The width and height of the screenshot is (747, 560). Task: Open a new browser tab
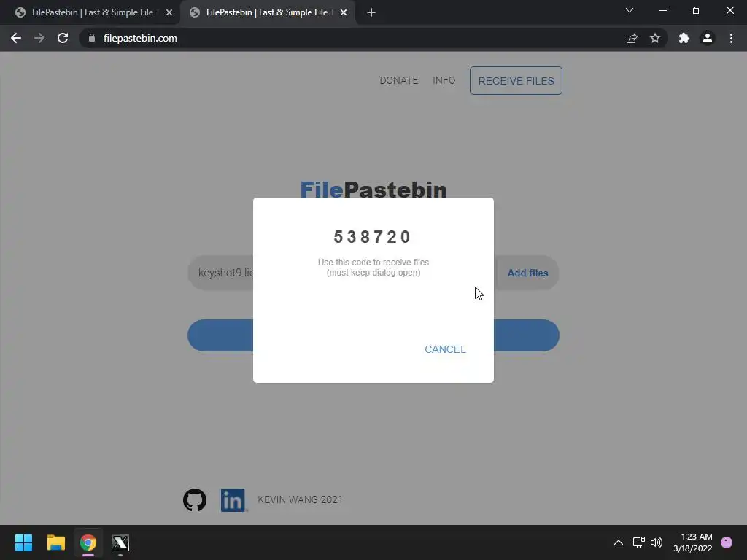pyautogui.click(x=371, y=12)
